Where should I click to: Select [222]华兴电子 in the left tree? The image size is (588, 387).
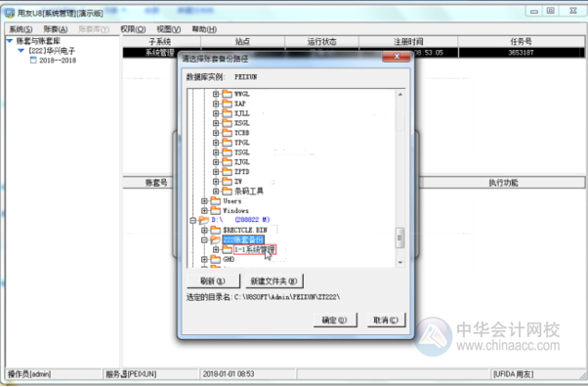point(52,51)
